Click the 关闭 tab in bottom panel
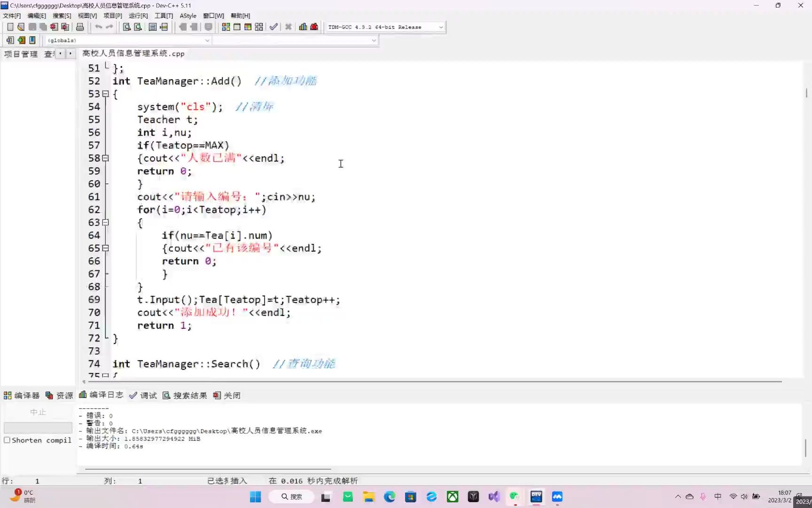Image resolution: width=812 pixels, height=508 pixels. [x=226, y=396]
